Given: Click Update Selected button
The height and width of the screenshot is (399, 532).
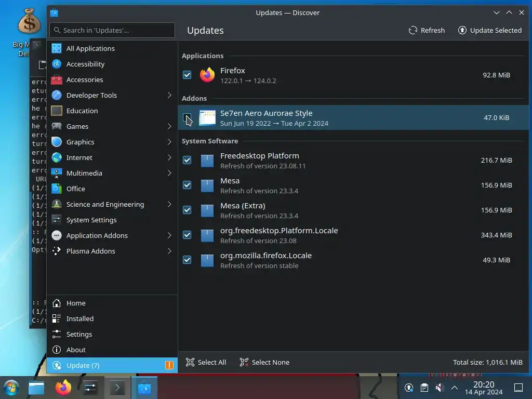Looking at the screenshot, I should pos(490,31).
